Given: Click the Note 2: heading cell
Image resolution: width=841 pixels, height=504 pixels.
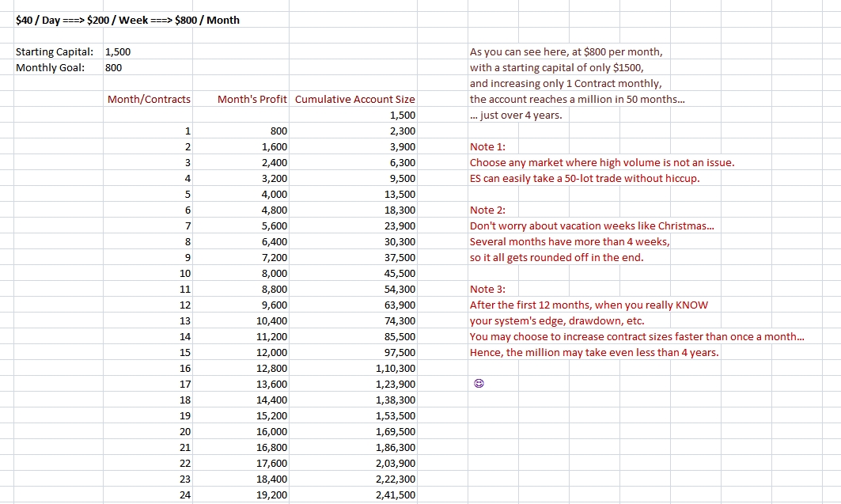Looking at the screenshot, I should click(x=487, y=210).
